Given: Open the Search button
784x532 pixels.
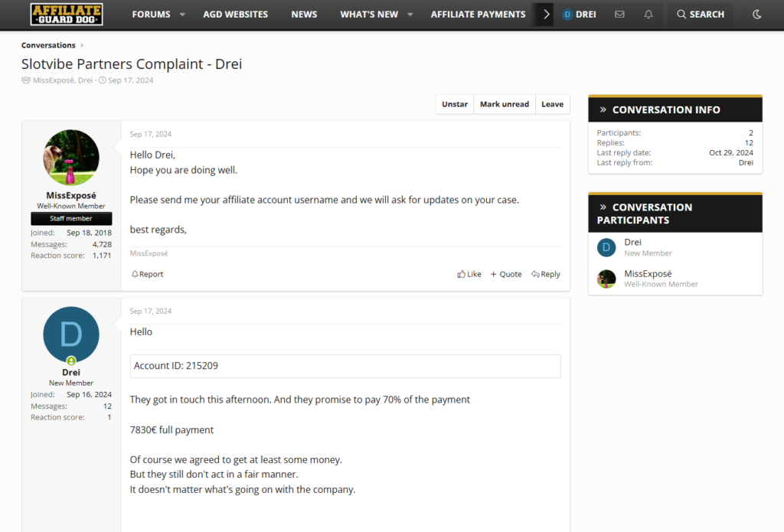Looking at the screenshot, I should pyautogui.click(x=700, y=15).
